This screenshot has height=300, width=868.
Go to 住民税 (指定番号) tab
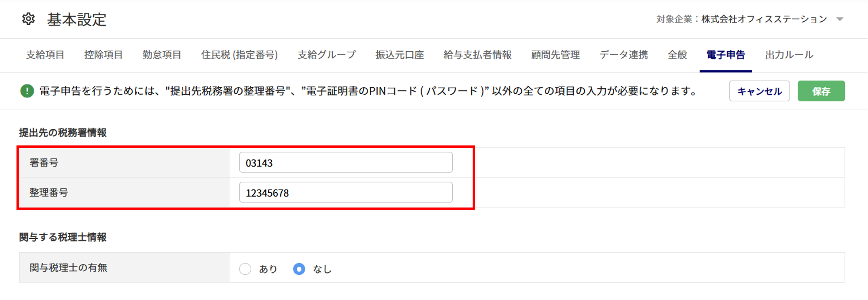coord(239,55)
